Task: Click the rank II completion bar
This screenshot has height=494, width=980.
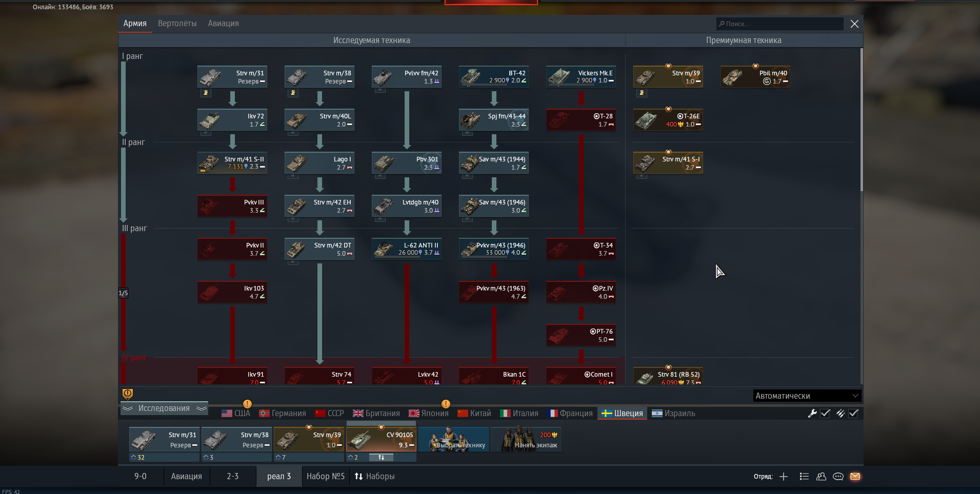Action: (x=123, y=184)
